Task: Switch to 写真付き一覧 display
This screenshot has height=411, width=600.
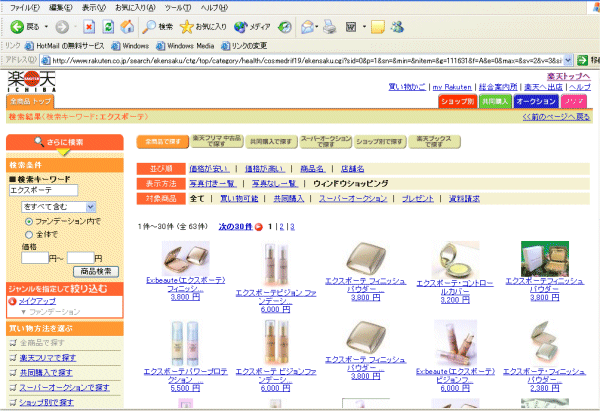Action: pos(213,184)
